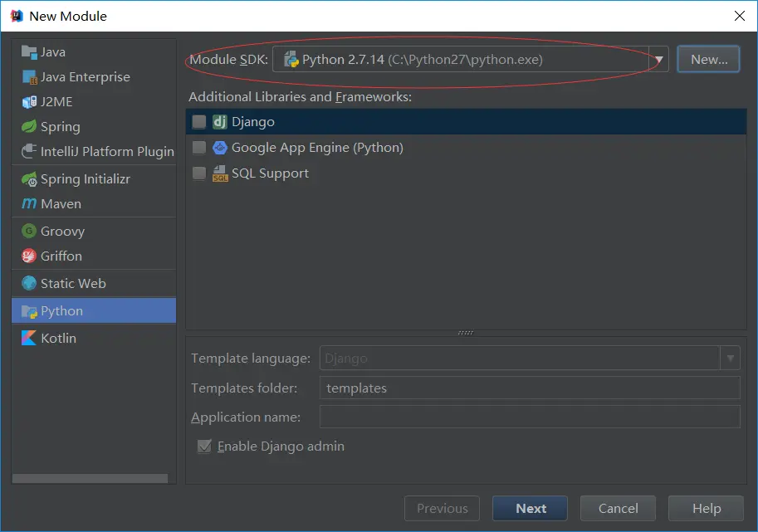Viewport: 758px width, 532px height.
Task: Click the Kotlin icon
Action: pyautogui.click(x=29, y=338)
